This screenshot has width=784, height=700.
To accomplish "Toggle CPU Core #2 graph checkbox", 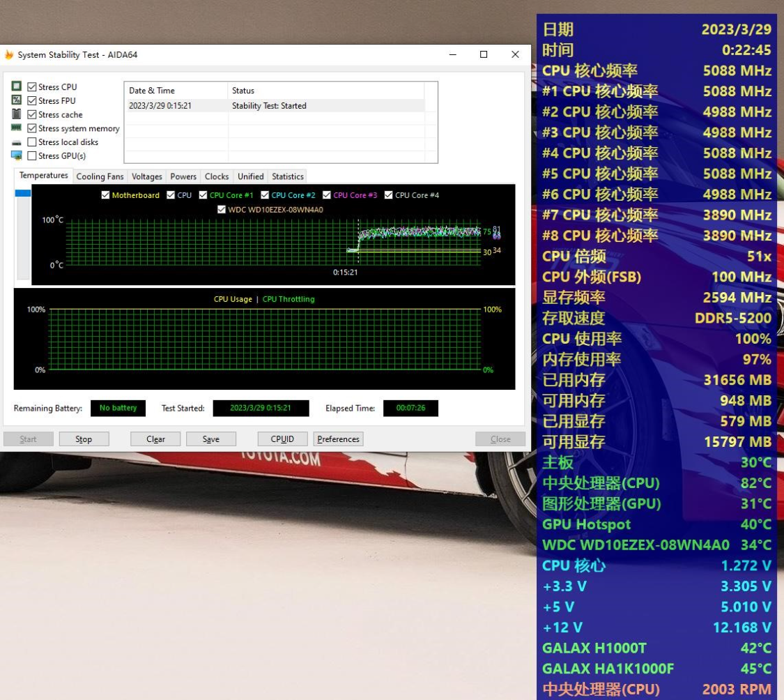I will [265, 195].
